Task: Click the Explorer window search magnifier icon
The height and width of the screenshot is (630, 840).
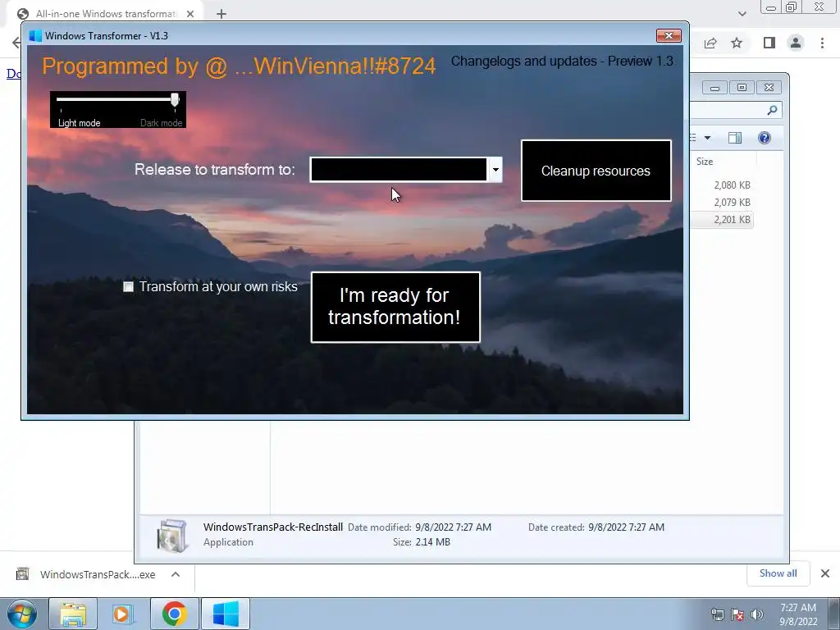Action: point(772,111)
